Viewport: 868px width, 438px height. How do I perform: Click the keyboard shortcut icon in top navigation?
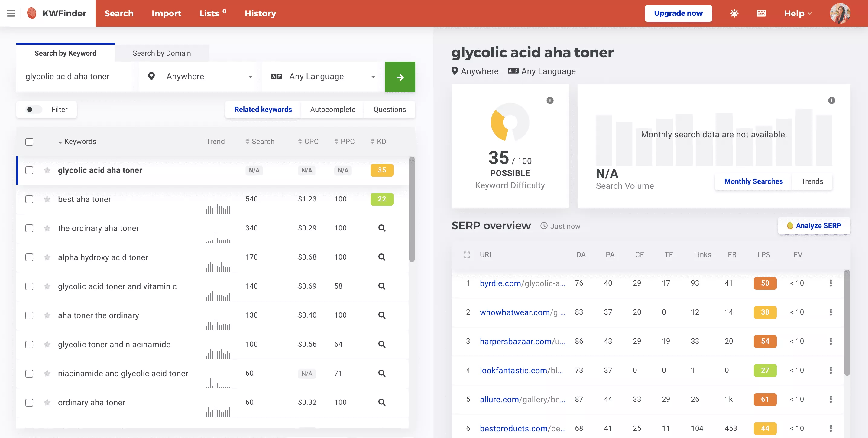(761, 13)
